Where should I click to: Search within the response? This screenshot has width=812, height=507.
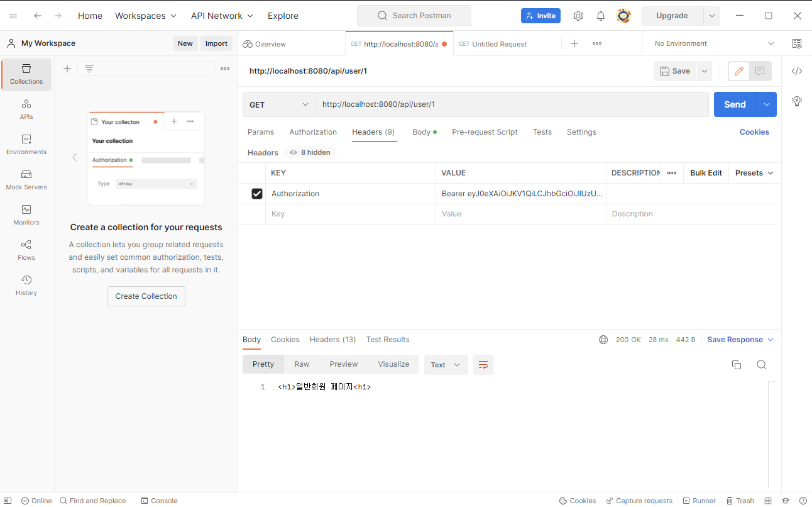coord(761,364)
